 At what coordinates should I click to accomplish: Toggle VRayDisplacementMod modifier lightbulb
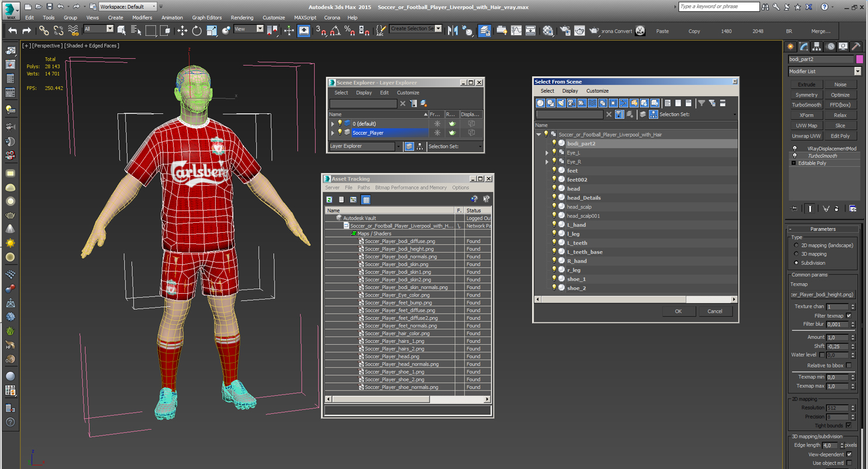tap(795, 149)
